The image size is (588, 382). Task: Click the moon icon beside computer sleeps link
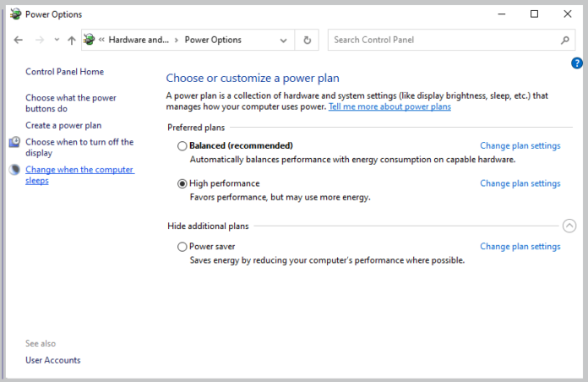click(x=14, y=170)
